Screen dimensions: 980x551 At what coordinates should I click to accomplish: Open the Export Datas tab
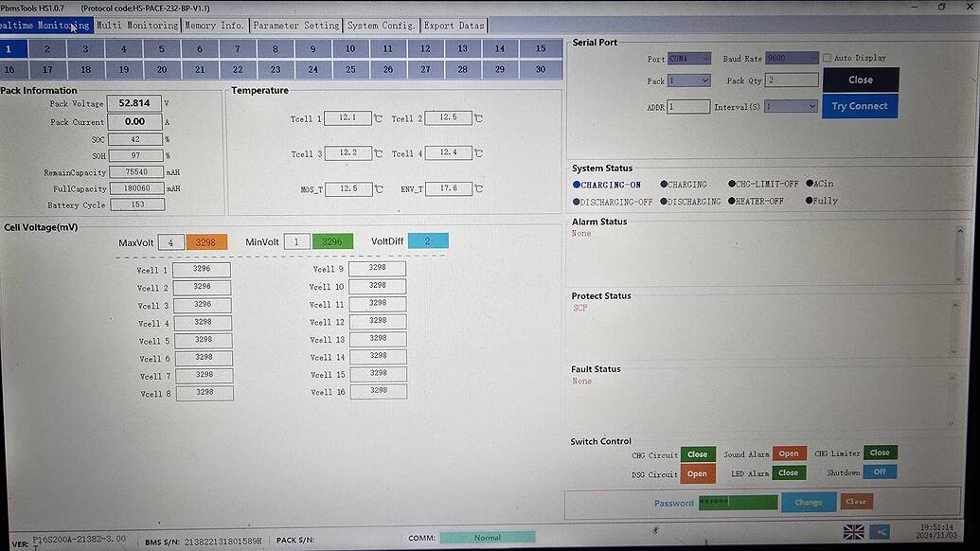[454, 26]
